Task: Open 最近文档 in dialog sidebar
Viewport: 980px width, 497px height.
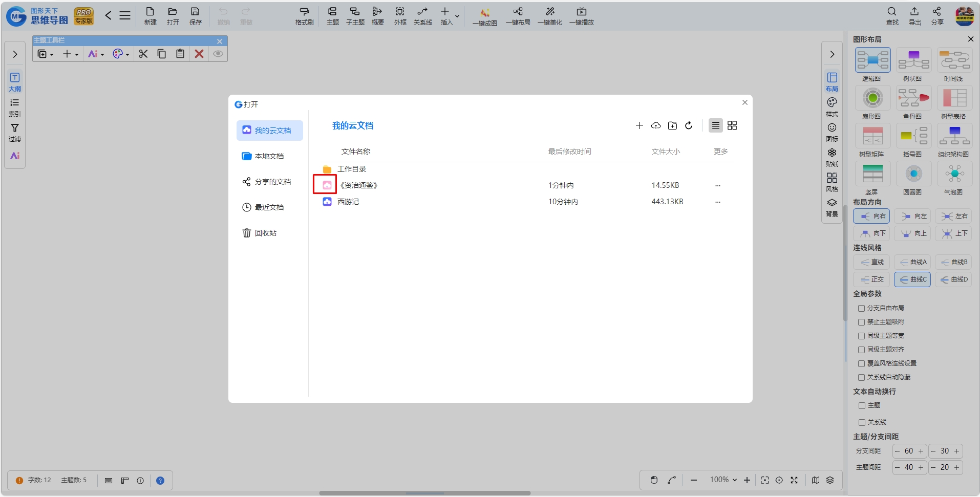Action: tap(269, 207)
